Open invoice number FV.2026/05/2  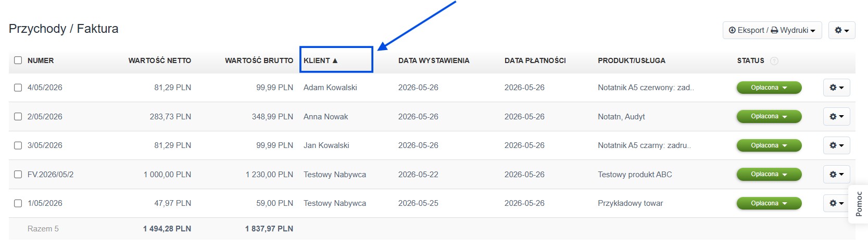[51, 175]
